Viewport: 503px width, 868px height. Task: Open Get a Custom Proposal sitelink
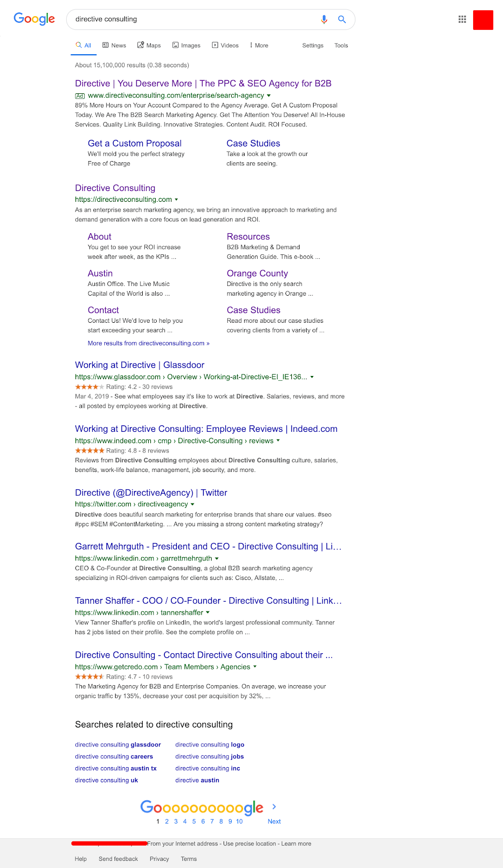(x=135, y=143)
